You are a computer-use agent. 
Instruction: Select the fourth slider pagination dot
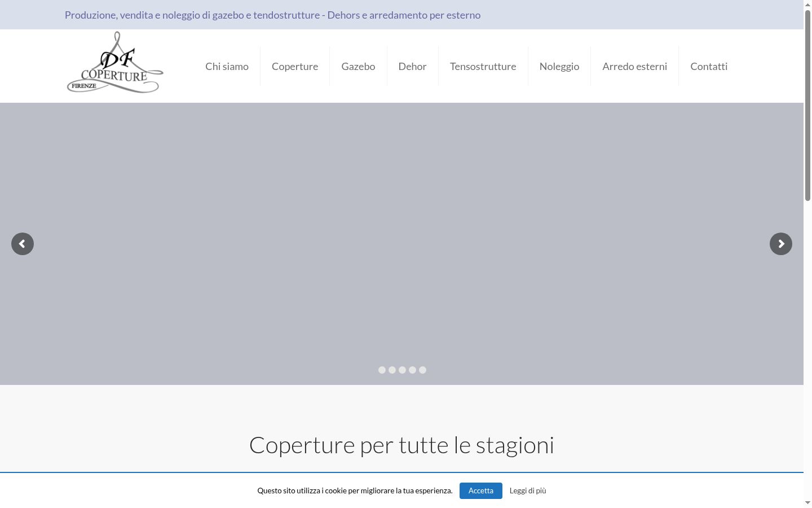pyautogui.click(x=412, y=370)
